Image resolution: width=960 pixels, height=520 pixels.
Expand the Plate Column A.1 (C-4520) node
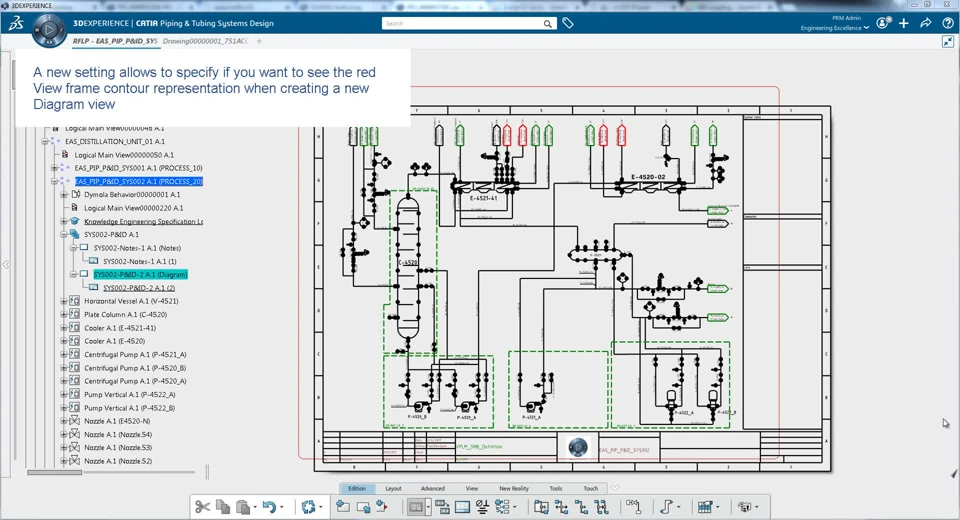click(64, 314)
